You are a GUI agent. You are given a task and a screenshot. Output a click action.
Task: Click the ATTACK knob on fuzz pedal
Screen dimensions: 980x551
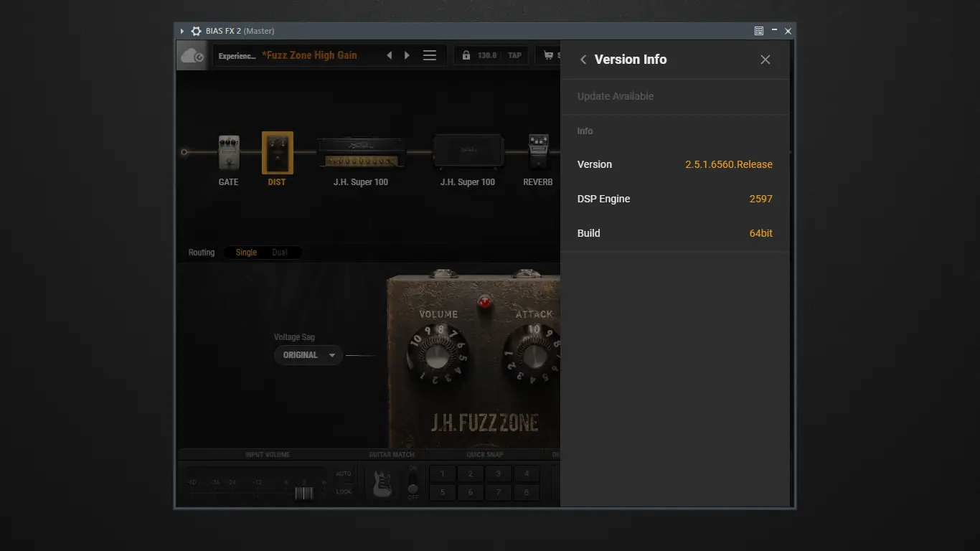click(534, 354)
